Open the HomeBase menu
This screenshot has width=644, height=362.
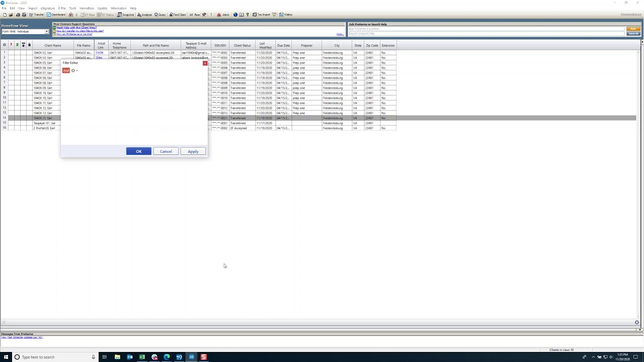pos(87,9)
